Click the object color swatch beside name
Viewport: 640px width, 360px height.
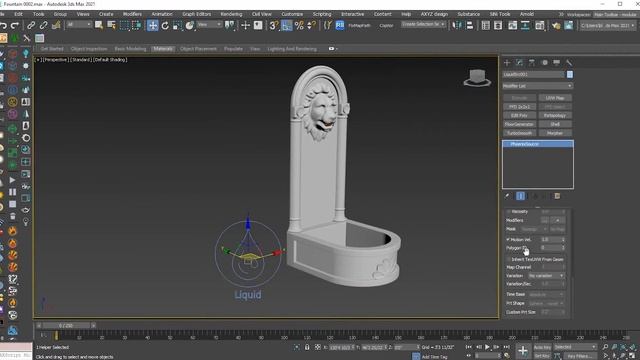coord(569,74)
